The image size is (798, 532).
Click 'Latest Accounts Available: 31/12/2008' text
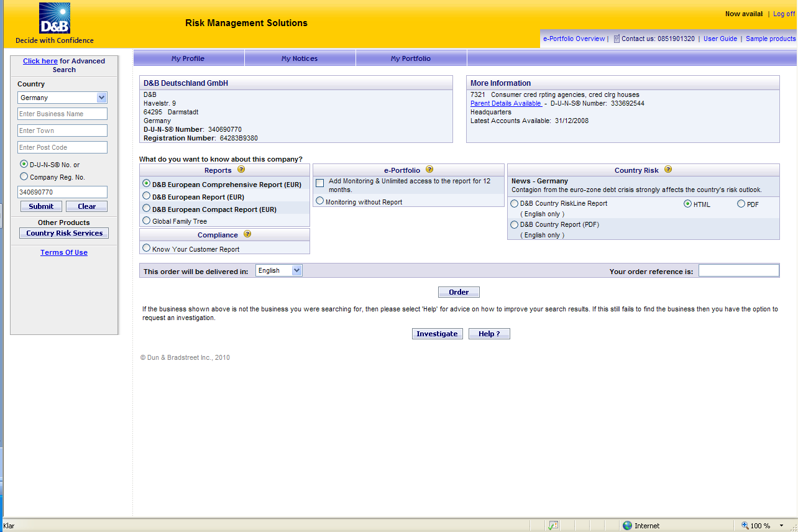(529, 121)
